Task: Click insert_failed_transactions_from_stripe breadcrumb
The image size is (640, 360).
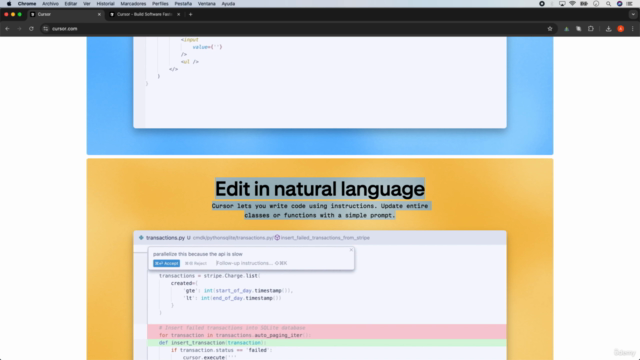Action: click(325, 238)
